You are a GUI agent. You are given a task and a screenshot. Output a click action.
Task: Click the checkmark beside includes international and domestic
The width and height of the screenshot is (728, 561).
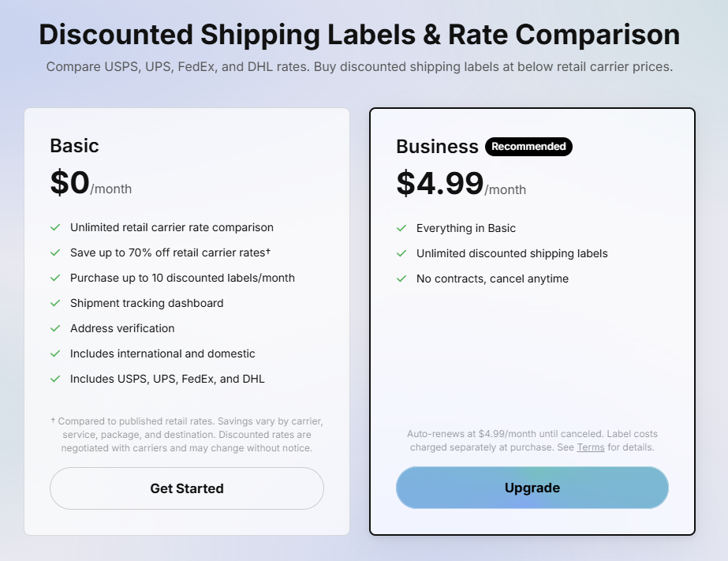(x=55, y=353)
